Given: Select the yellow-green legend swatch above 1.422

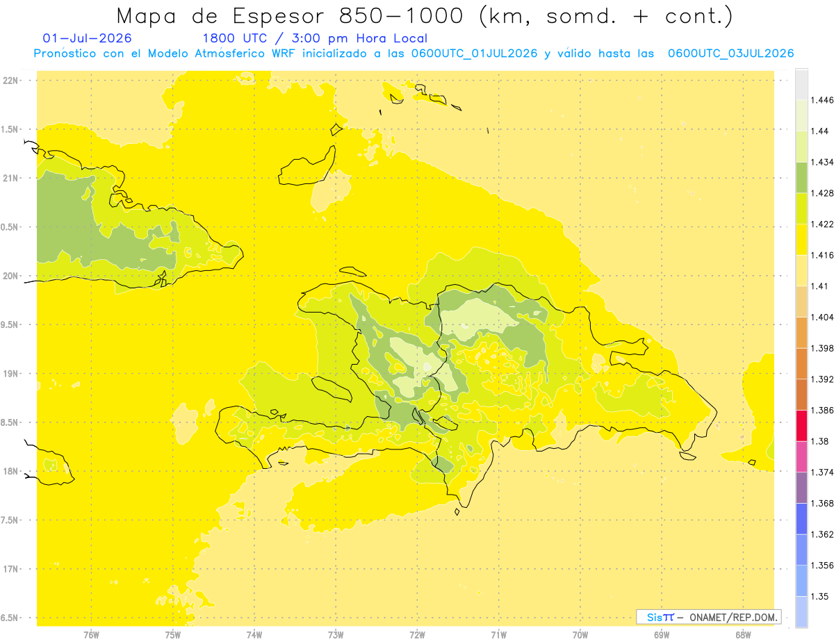Looking at the screenshot, I should (x=802, y=208).
